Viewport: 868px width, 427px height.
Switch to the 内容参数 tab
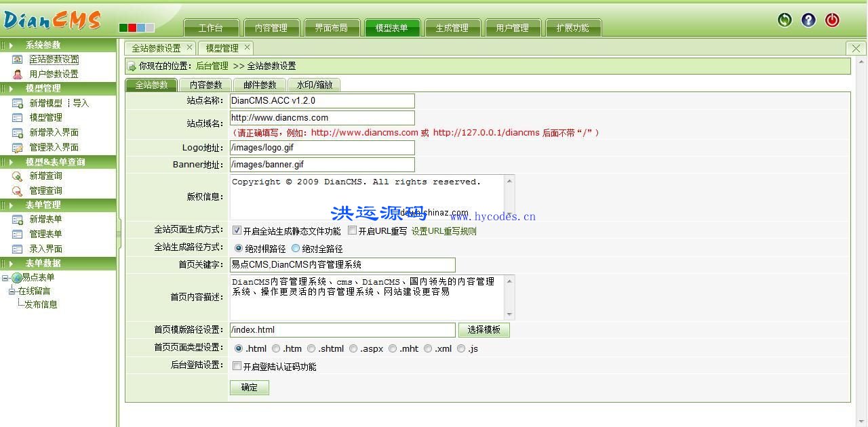coord(205,85)
